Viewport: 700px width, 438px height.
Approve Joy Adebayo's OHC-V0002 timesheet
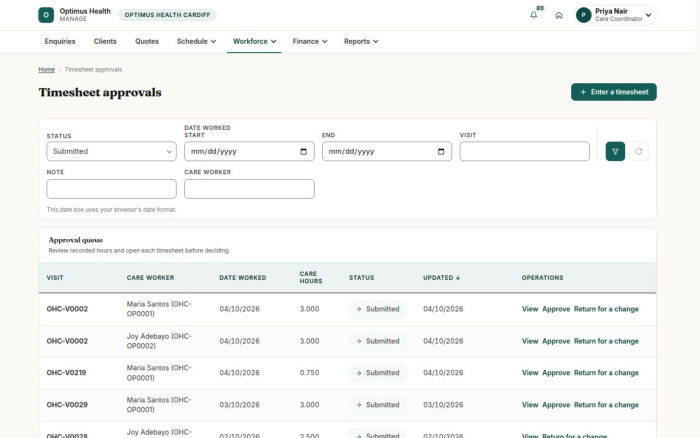(x=556, y=341)
